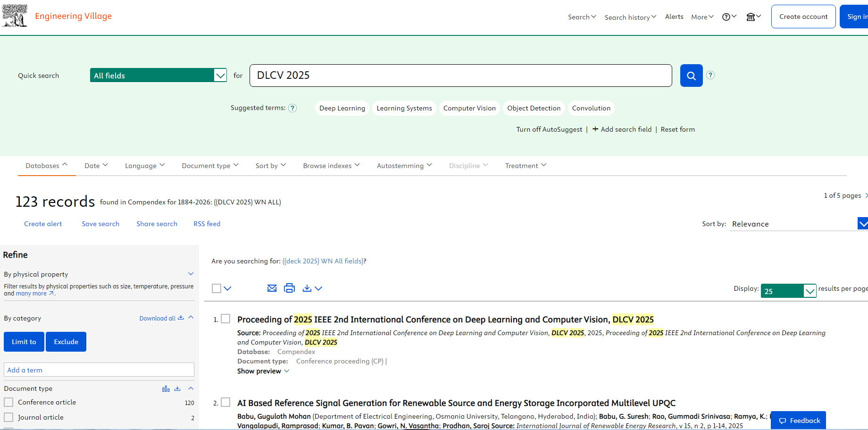Open the Treatment tab

pyautogui.click(x=526, y=166)
